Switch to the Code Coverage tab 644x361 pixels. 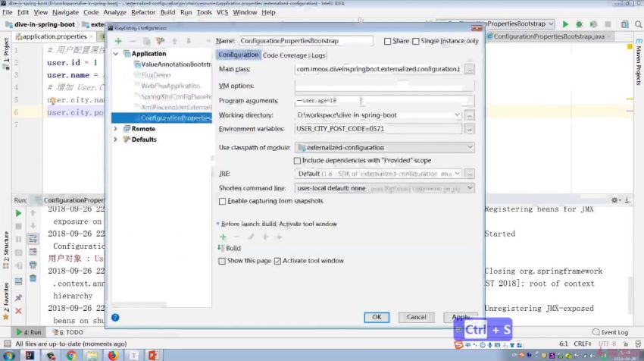pos(285,55)
